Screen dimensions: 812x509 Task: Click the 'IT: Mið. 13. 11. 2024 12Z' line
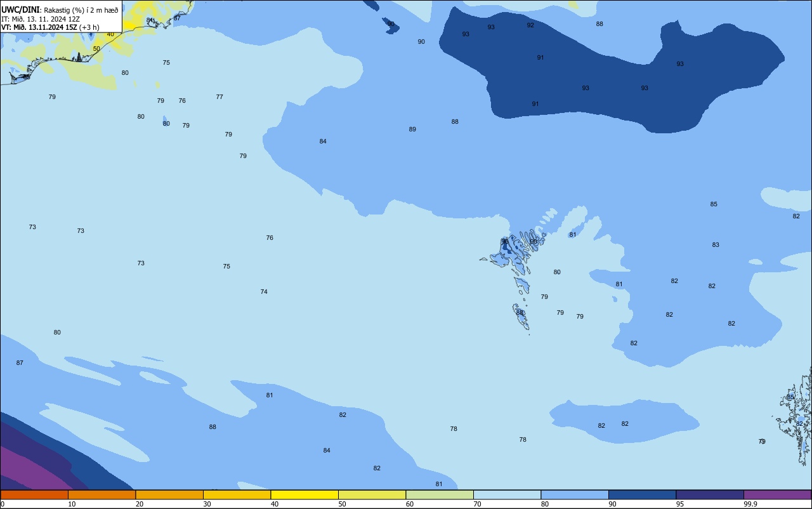click(40, 19)
